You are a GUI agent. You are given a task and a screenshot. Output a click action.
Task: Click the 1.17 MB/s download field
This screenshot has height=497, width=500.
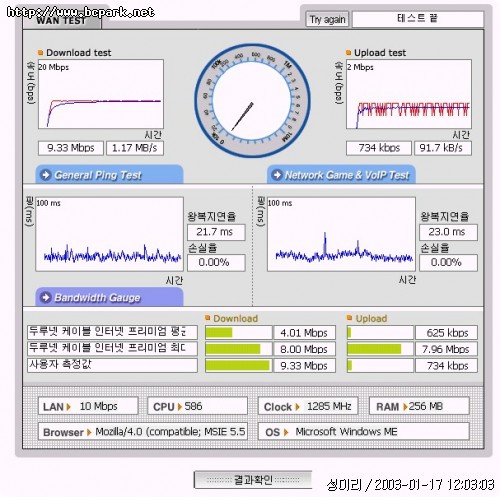(x=135, y=148)
